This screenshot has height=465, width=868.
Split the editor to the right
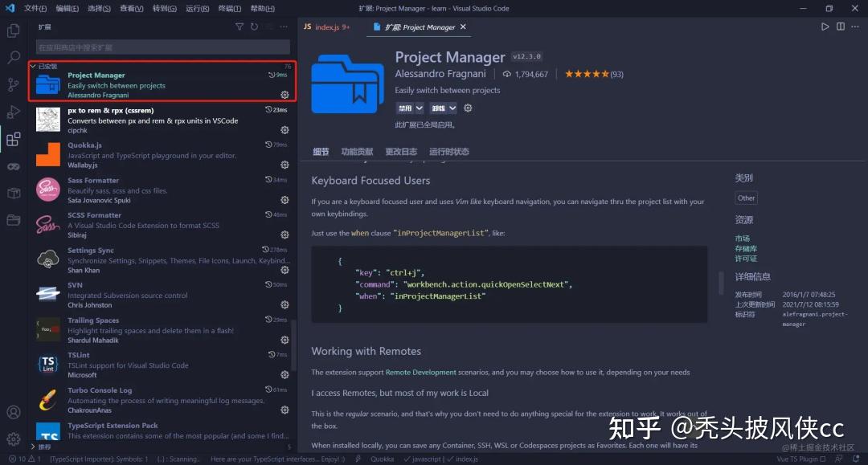(841, 27)
